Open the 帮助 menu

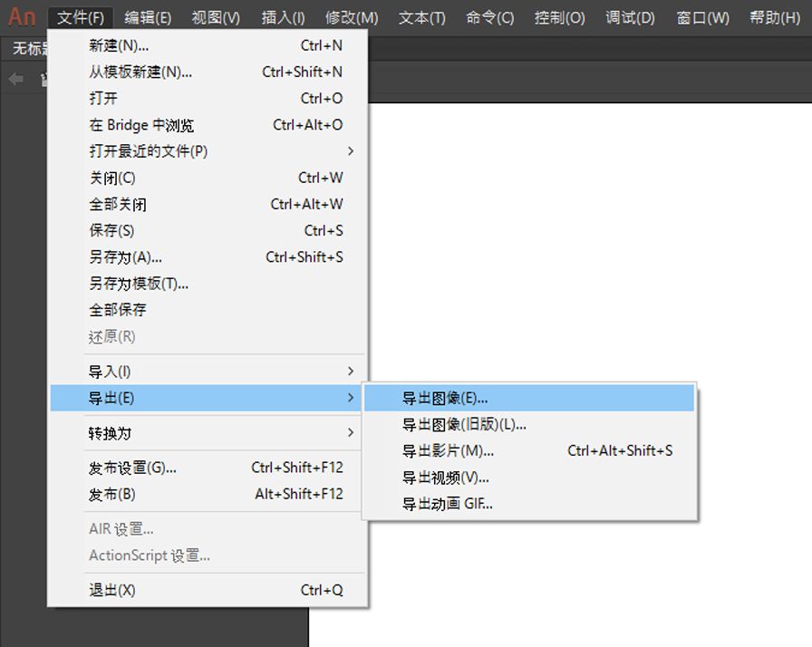(774, 16)
